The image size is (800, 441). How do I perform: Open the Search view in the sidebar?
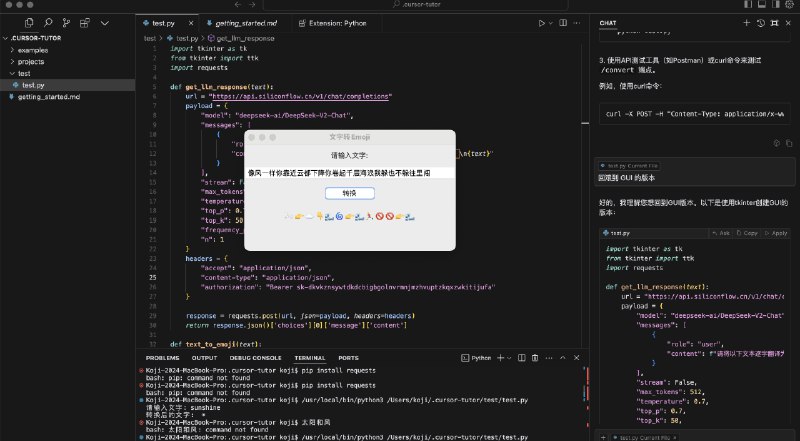(48, 22)
